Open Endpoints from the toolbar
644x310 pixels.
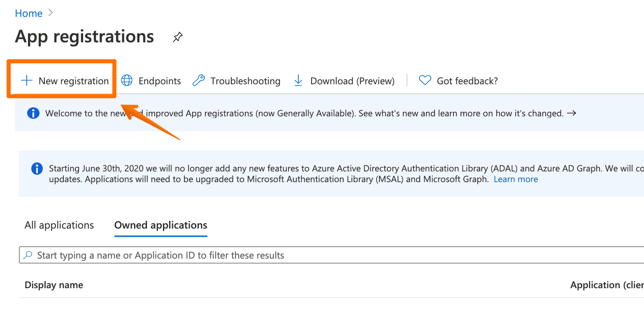click(151, 81)
